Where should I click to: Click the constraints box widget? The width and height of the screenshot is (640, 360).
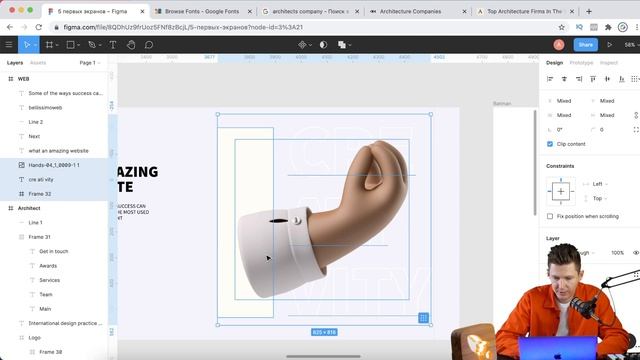point(561,191)
